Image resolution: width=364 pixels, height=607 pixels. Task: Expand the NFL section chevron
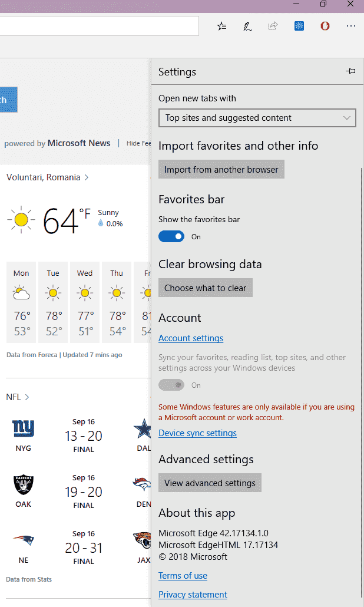pyautogui.click(x=27, y=397)
